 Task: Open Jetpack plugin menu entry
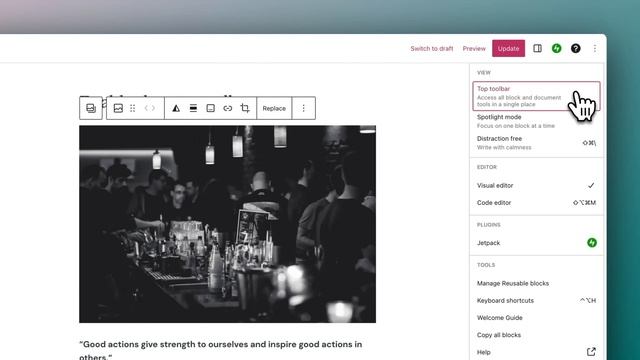coord(536,243)
